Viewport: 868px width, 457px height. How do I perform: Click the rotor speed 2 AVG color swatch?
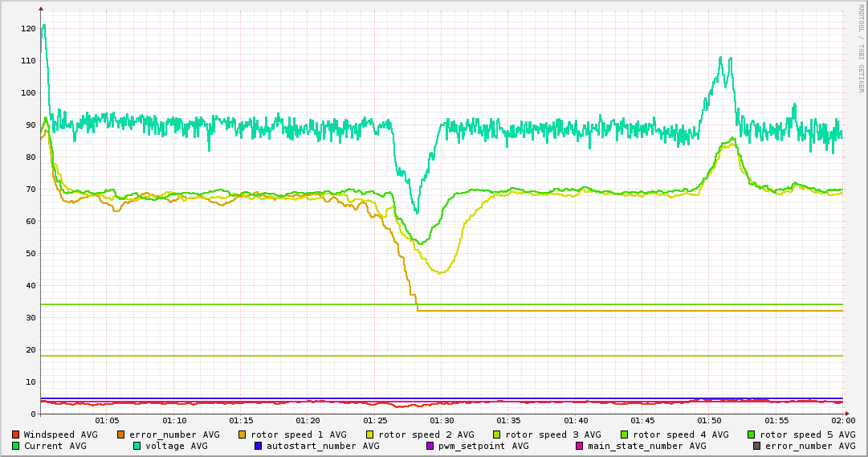[x=370, y=435]
